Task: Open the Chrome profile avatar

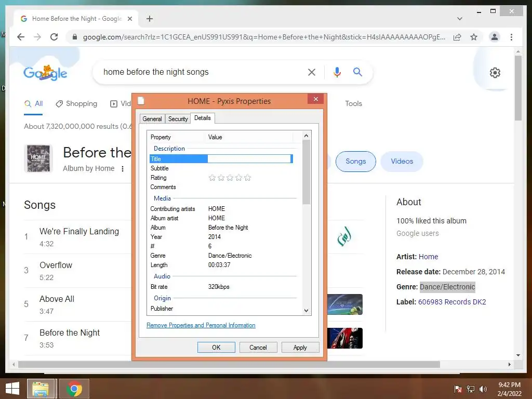Action: point(495,37)
